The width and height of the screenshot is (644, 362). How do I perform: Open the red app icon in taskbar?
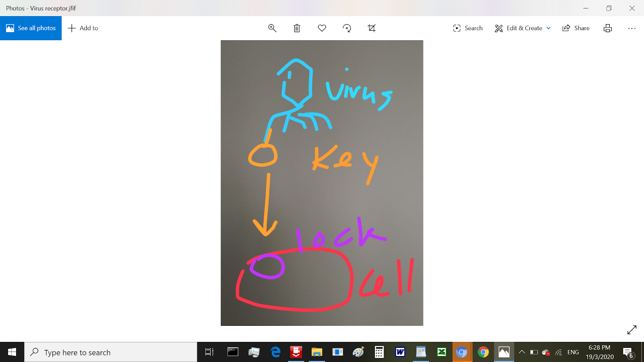(x=296, y=352)
